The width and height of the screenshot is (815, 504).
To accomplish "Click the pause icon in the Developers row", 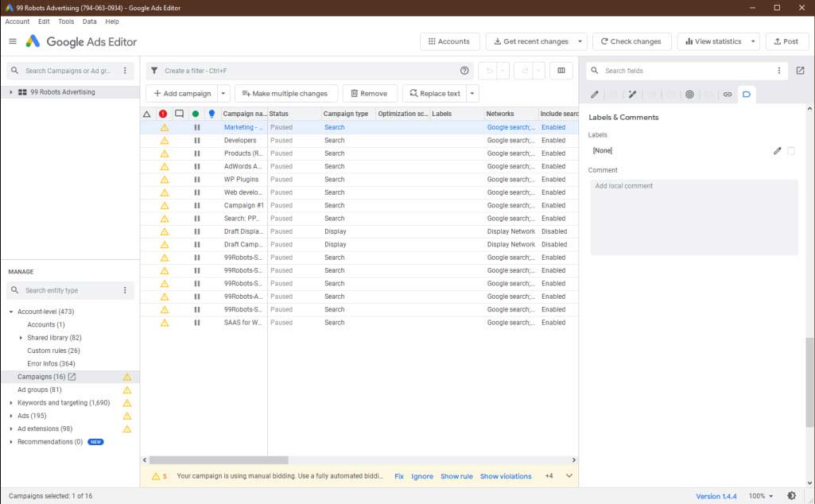I will tap(197, 140).
